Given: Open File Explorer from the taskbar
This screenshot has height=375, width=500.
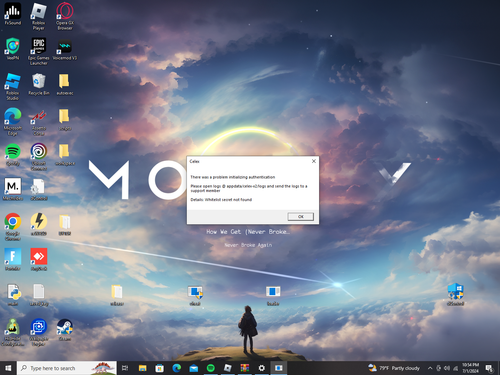Looking at the screenshot, I should (143, 368).
